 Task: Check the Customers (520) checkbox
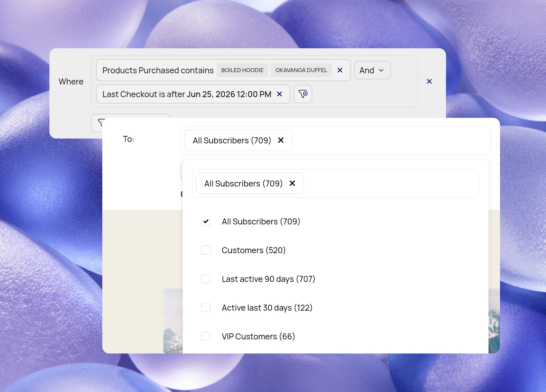pyautogui.click(x=206, y=250)
